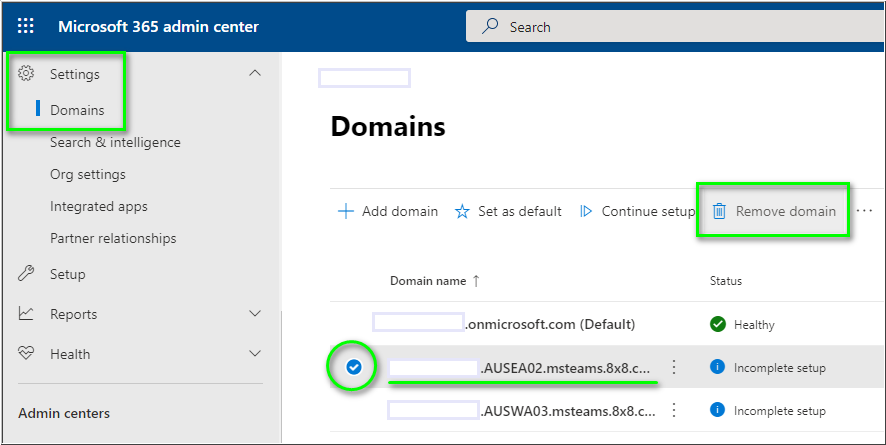Open Search & intelligence settings
The height and width of the screenshot is (445, 886).
pos(115,142)
